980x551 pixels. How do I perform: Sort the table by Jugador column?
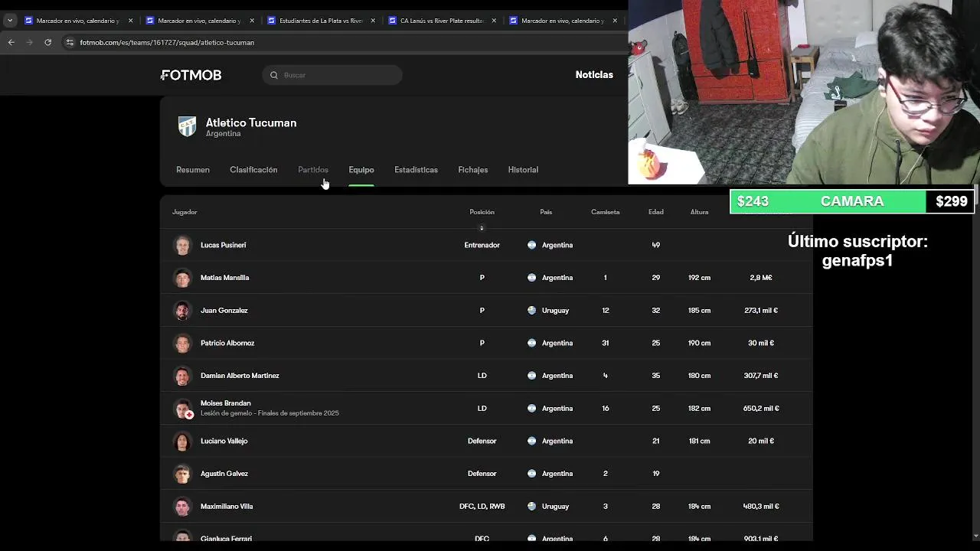tap(185, 212)
